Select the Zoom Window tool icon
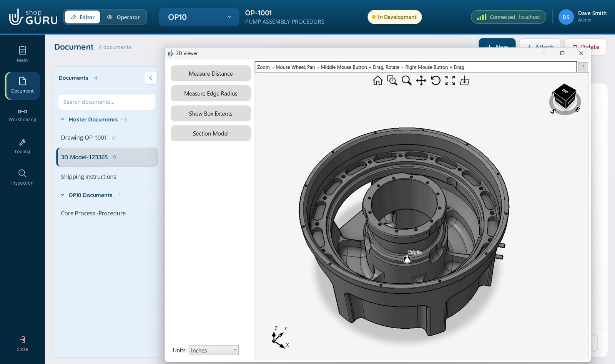The image size is (615, 364). (392, 80)
